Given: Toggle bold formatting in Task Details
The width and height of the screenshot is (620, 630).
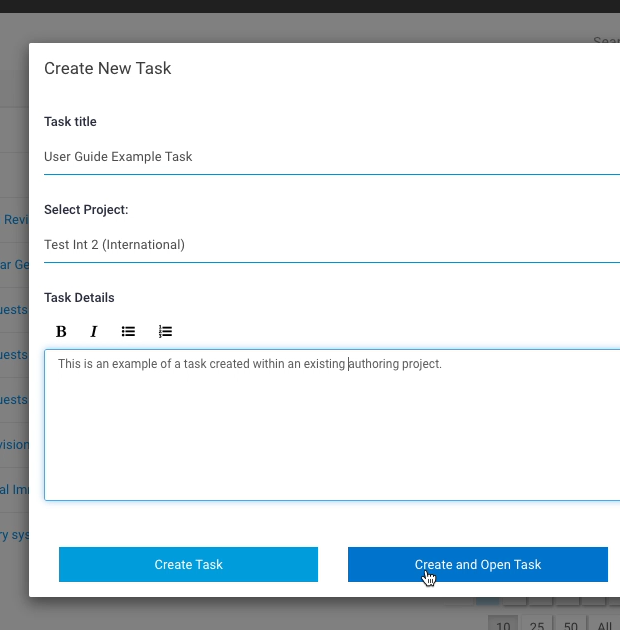Looking at the screenshot, I should tap(61, 331).
